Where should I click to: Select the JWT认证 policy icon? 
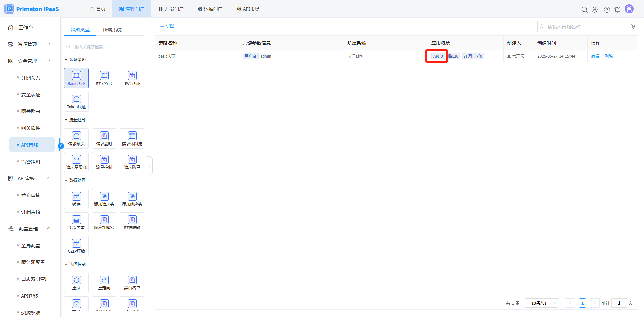pyautogui.click(x=132, y=78)
